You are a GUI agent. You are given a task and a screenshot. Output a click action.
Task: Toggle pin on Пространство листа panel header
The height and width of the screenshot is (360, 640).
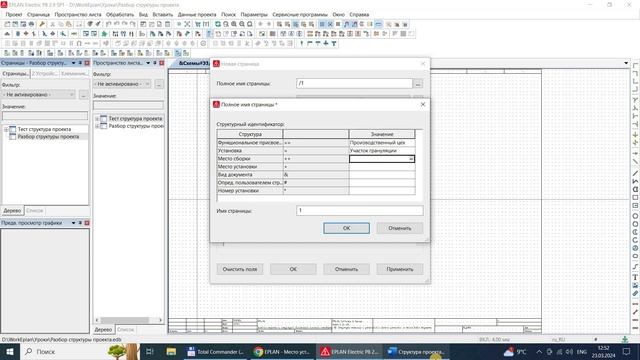(155, 63)
